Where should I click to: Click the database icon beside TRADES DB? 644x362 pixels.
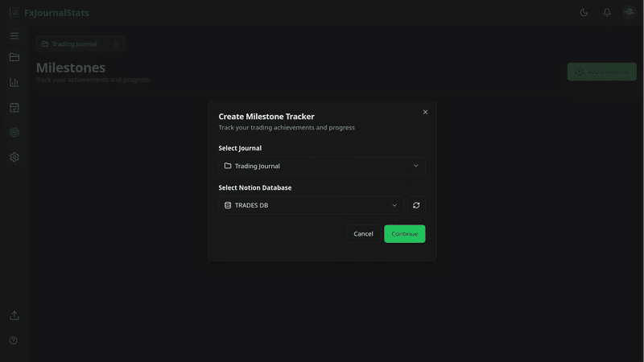[x=228, y=205]
